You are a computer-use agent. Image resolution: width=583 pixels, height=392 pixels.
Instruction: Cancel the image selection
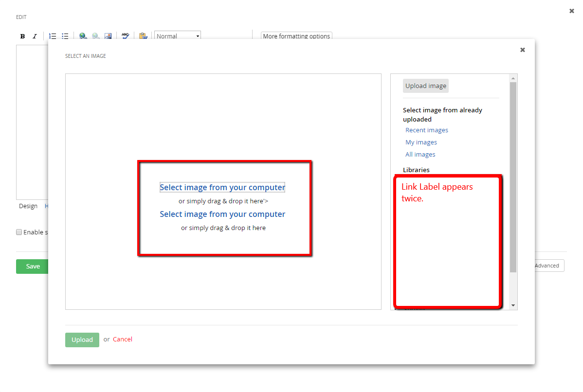click(123, 339)
